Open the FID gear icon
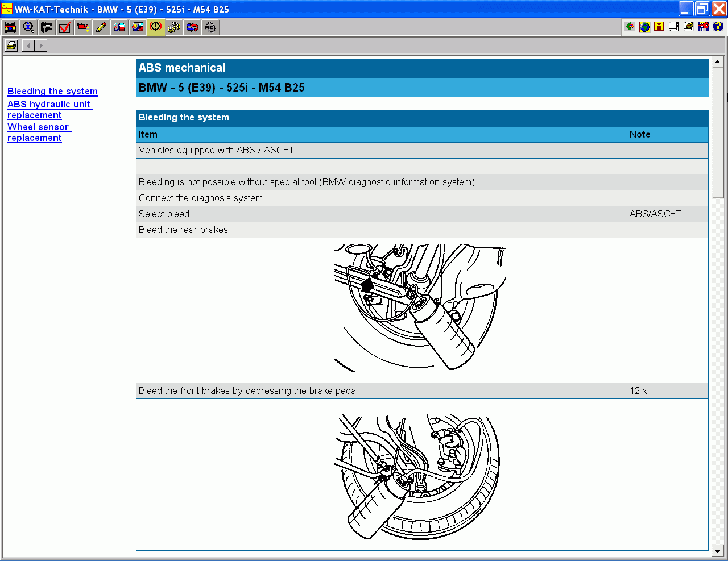This screenshot has width=728, height=561. point(210,27)
